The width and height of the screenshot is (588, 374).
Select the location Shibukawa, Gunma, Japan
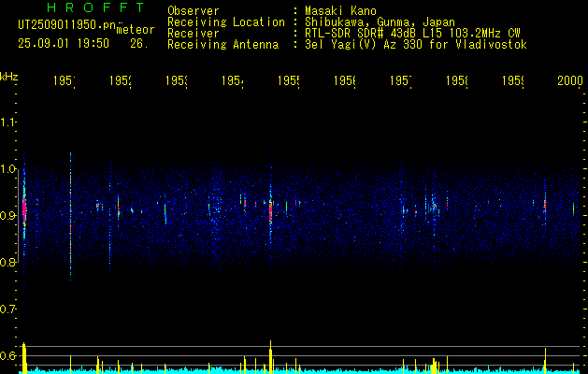pos(380,22)
